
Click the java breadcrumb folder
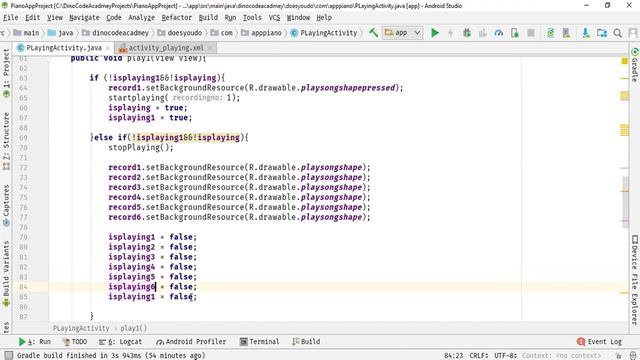tap(60, 33)
